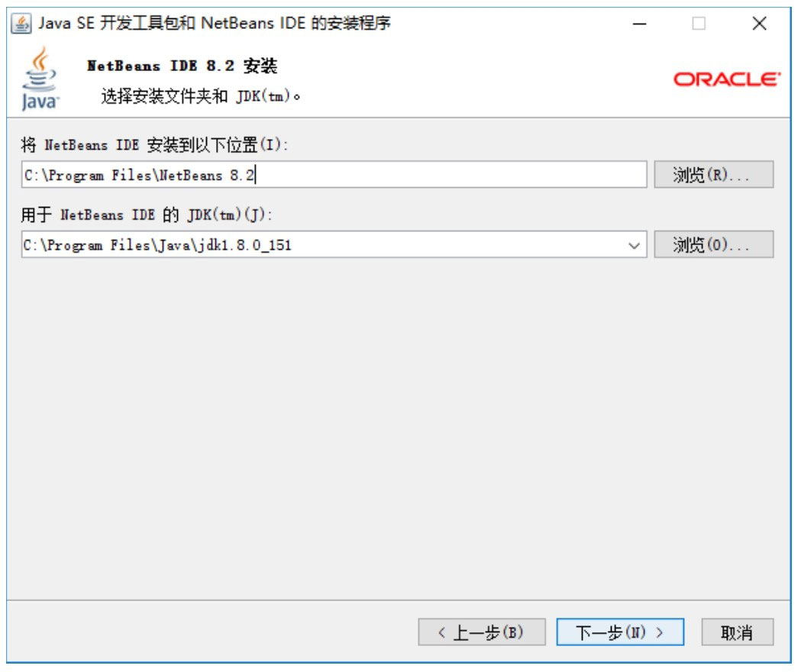Click the Java installer title bar icon

click(21, 24)
